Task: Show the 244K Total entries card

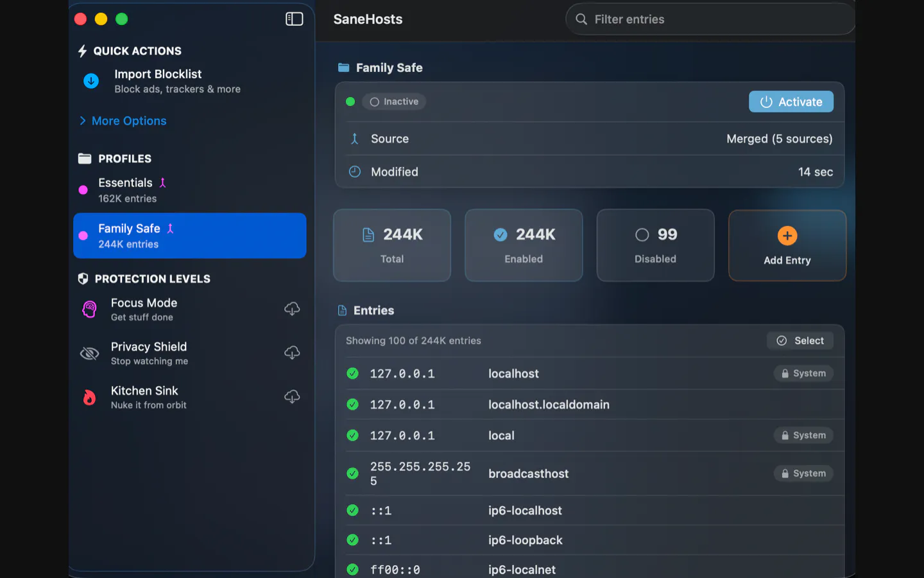Action: [x=392, y=245]
